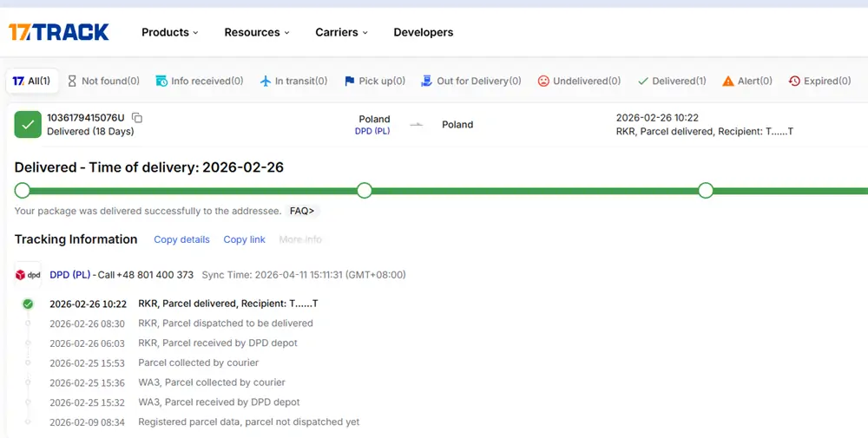868x438 pixels.
Task: Click the 17TRACK logo
Action: 59,32
